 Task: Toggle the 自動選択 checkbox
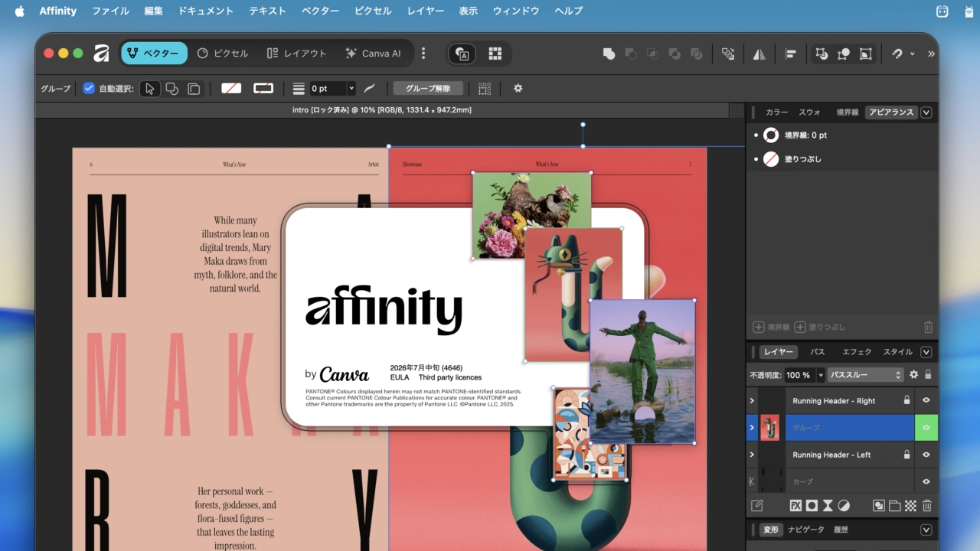(89, 88)
